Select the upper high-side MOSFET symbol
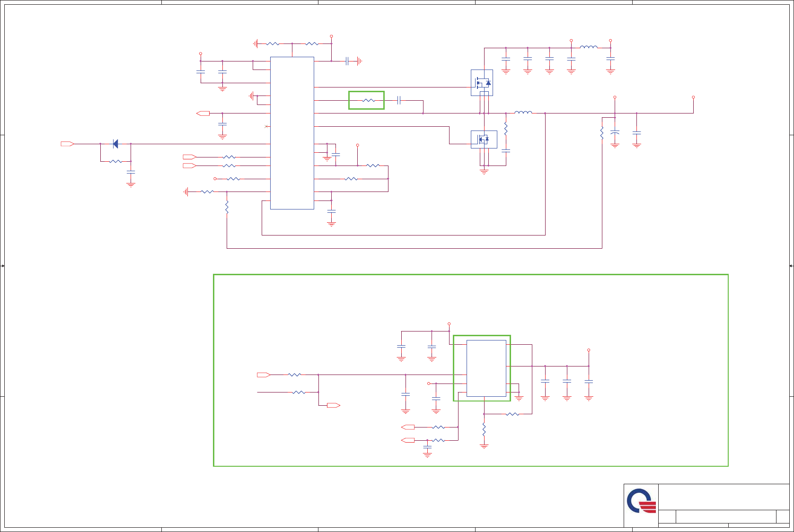The image size is (794, 532). pyautogui.click(x=482, y=83)
